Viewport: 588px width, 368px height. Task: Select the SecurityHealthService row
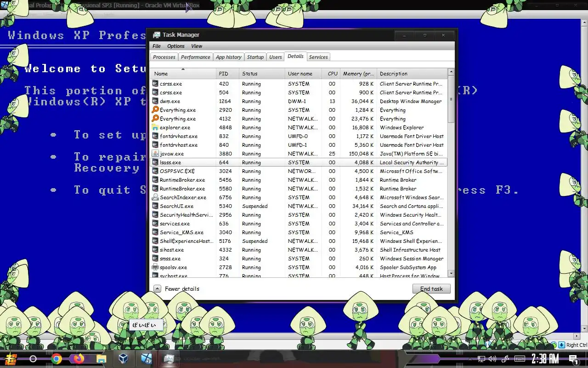(299, 215)
